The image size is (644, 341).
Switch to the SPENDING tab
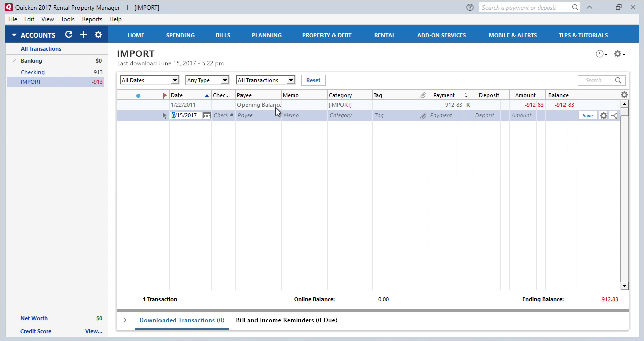(x=180, y=35)
